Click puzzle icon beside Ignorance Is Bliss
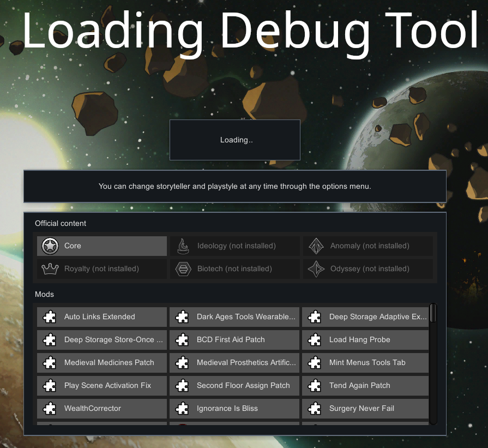488x448 pixels. [182, 408]
